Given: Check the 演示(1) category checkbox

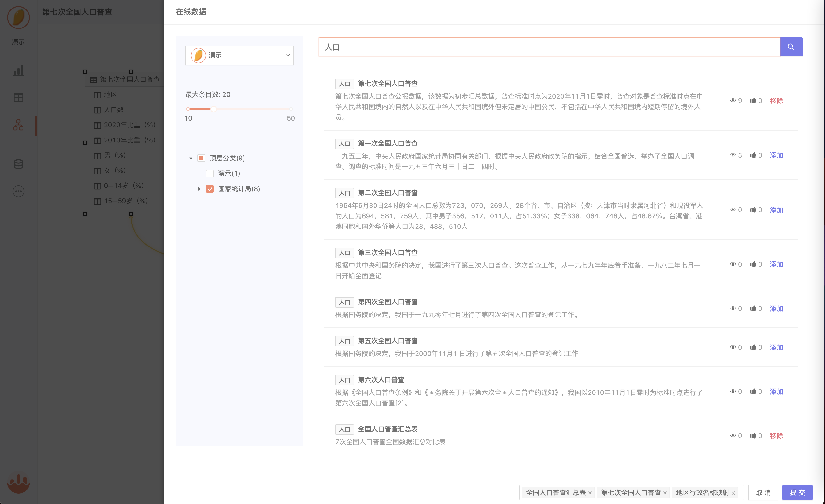Looking at the screenshot, I should click(210, 173).
